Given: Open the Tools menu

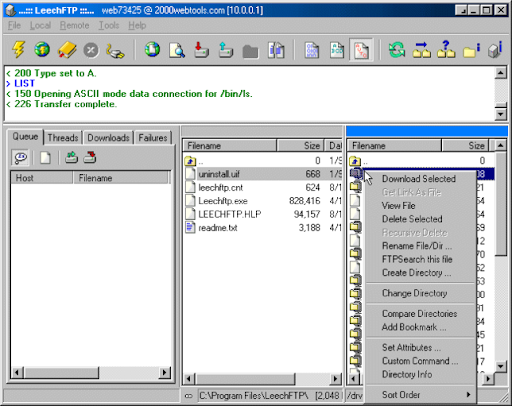Looking at the screenshot, I should [109, 25].
